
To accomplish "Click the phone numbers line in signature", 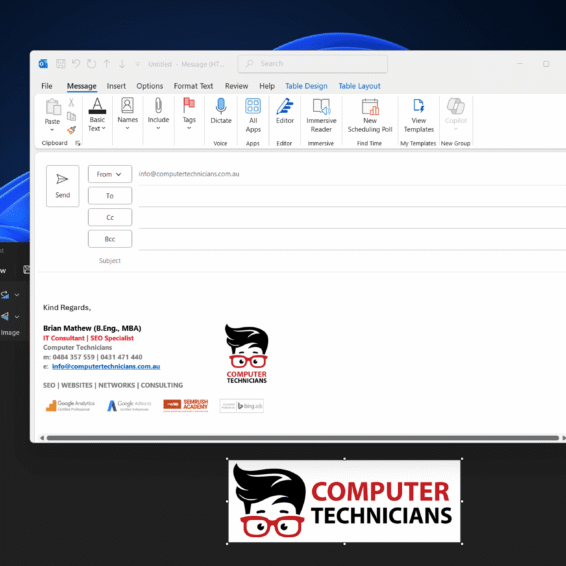I will (x=93, y=357).
